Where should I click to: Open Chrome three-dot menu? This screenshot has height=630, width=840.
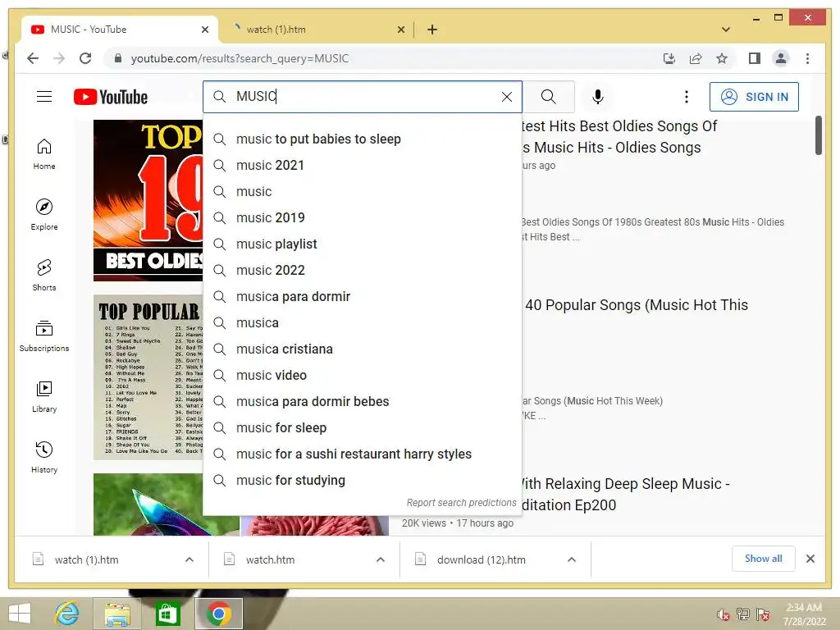(807, 58)
